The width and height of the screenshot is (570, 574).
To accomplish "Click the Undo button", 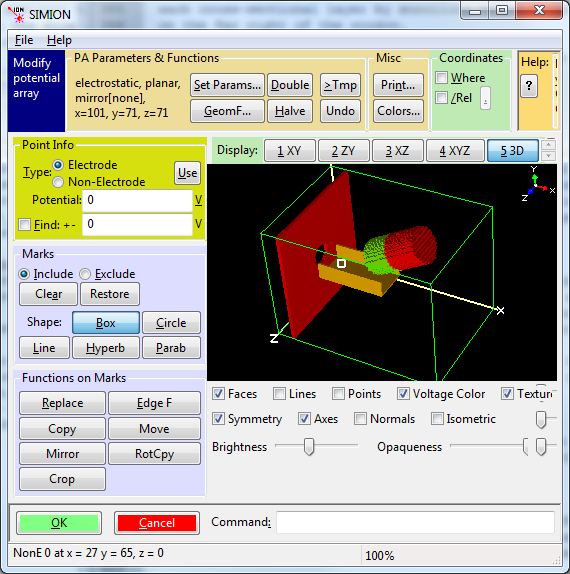I will point(340,111).
